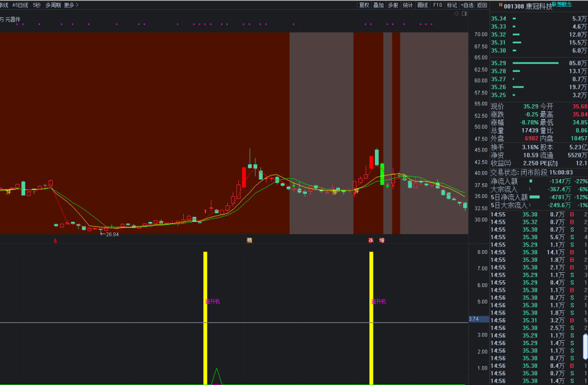Click the 叠加 overlay button
The height and width of the screenshot is (385, 588).
pyautogui.click(x=379, y=5)
